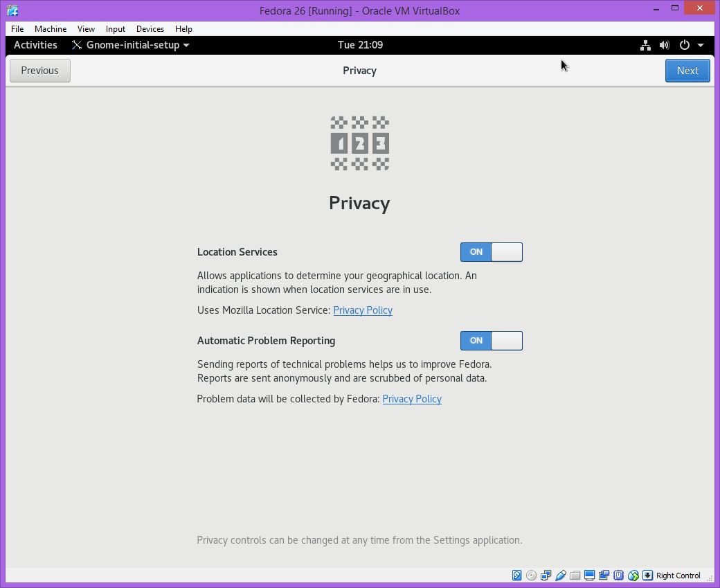720x588 pixels.
Task: Open the Machine menu
Action: pyautogui.click(x=51, y=29)
